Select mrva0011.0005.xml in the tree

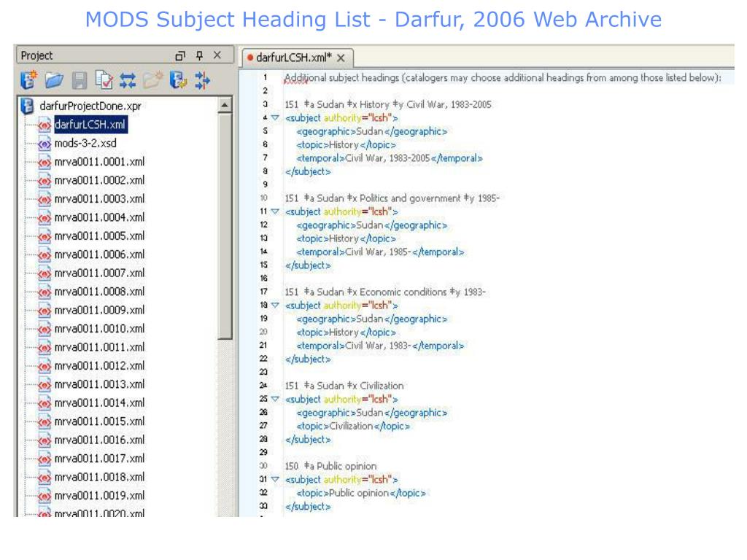click(99, 236)
